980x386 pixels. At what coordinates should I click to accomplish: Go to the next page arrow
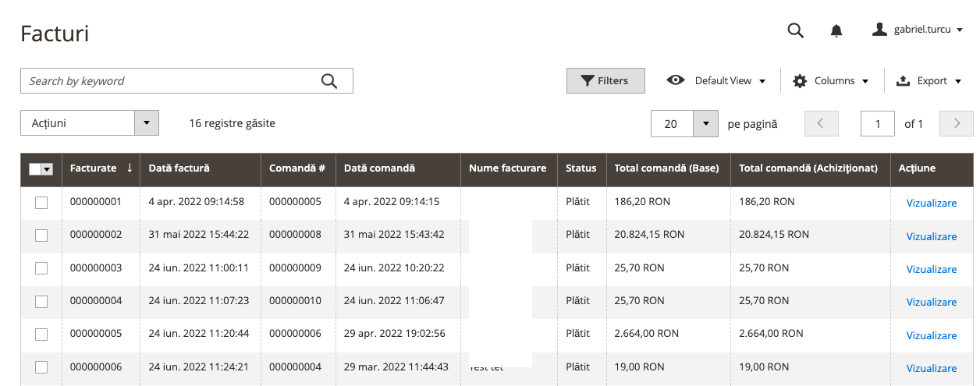[x=957, y=123]
